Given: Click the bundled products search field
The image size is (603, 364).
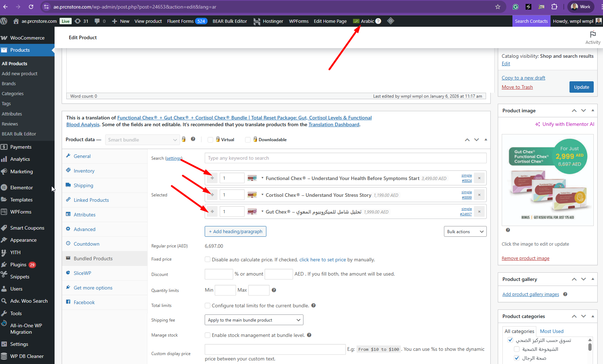Looking at the screenshot, I should [345, 158].
